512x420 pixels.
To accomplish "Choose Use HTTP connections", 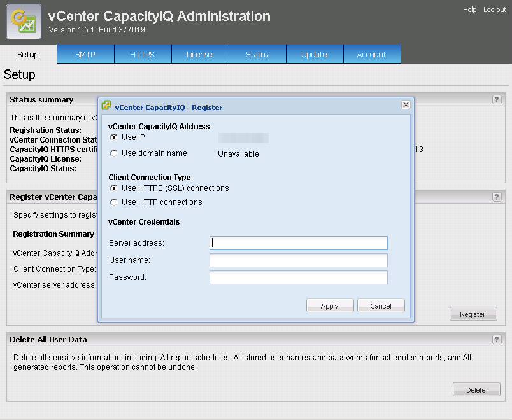I will [113, 202].
